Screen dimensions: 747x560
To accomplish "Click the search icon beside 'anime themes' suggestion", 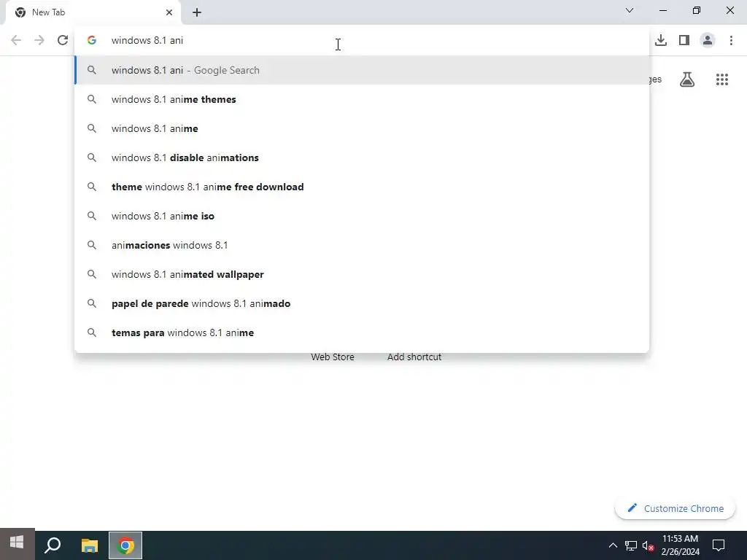I will pyautogui.click(x=92, y=99).
